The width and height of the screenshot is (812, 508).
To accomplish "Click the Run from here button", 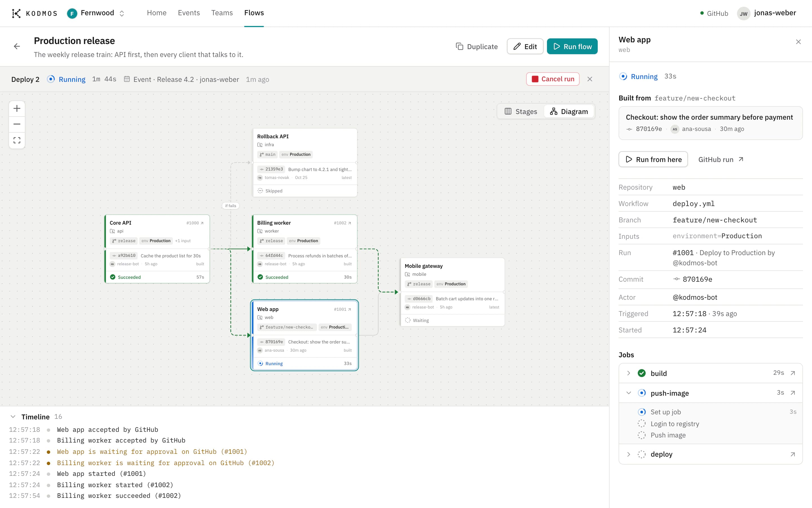I will [653, 159].
